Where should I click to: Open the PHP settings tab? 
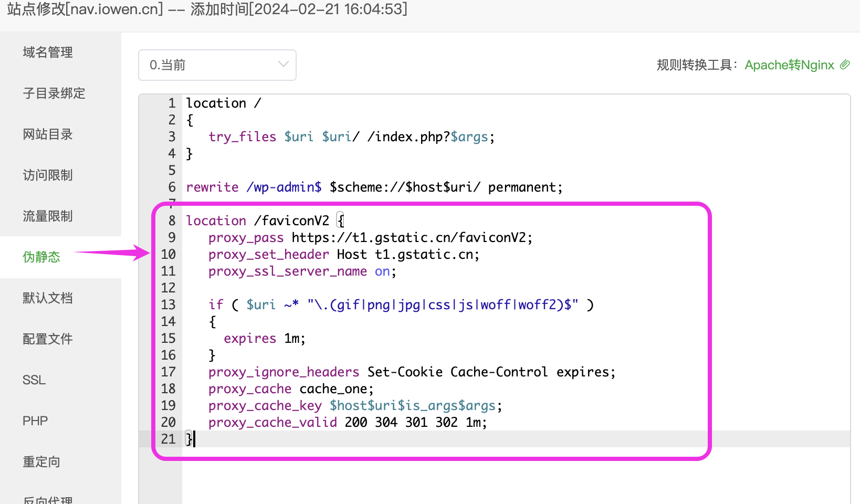[35, 421]
